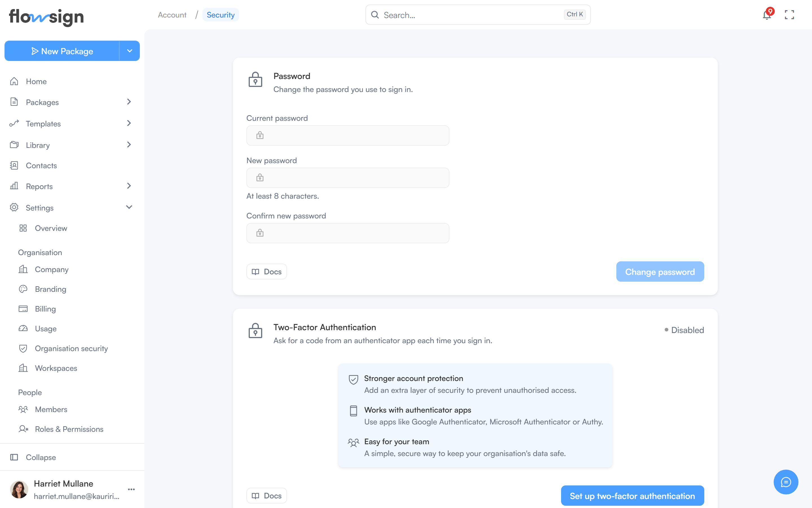Click the Roles & Permissions user icon
Screen dimensions: 812x508
tap(23, 429)
